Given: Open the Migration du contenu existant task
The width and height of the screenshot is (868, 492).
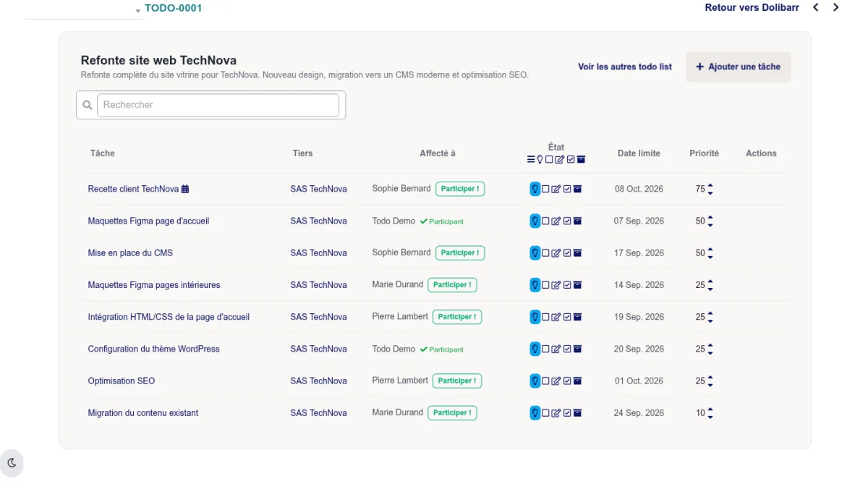Looking at the screenshot, I should click(x=143, y=412).
